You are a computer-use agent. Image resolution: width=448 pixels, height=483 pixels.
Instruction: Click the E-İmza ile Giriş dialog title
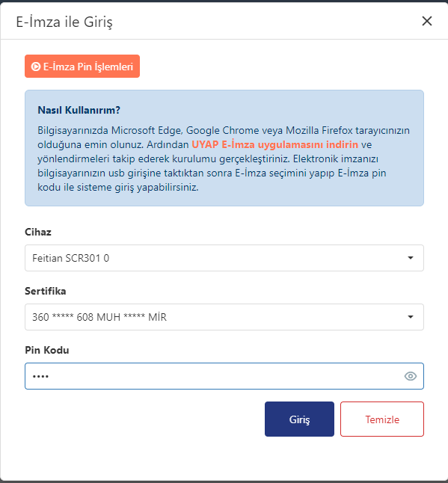tap(64, 22)
